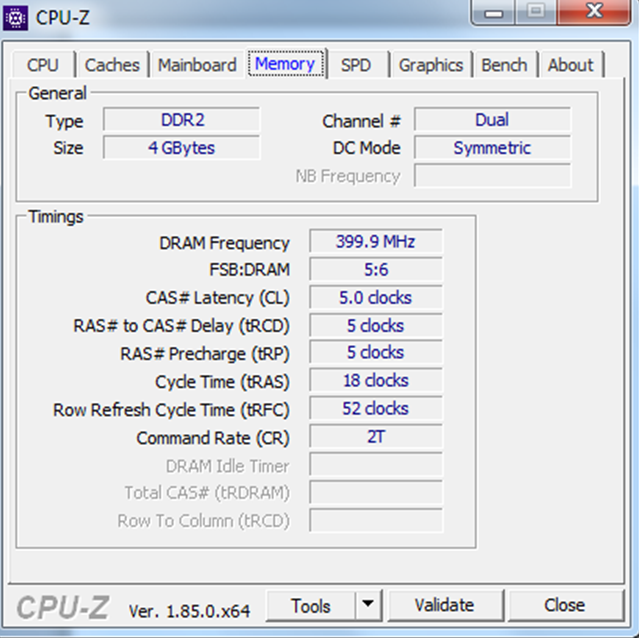Switch to the CPU tab
The height and width of the screenshot is (638, 639).
click(x=43, y=65)
